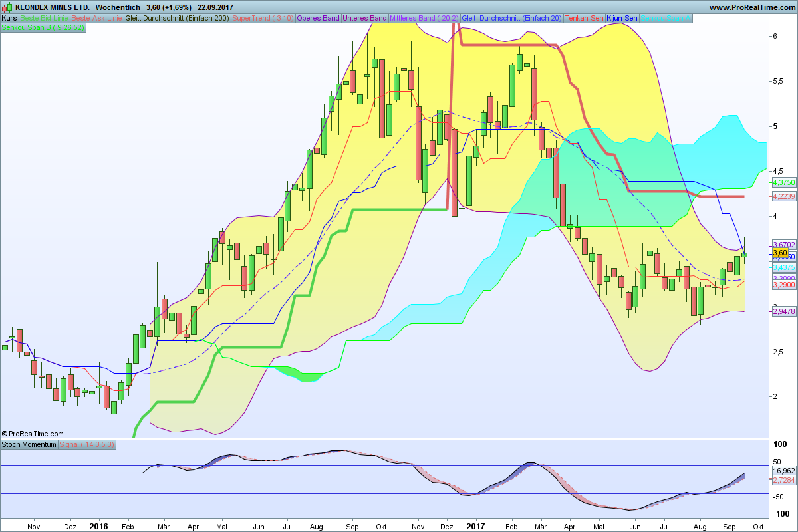Toggle the Senkou Span B label
Image resolution: width=798 pixels, height=532 pixels.
point(43,28)
